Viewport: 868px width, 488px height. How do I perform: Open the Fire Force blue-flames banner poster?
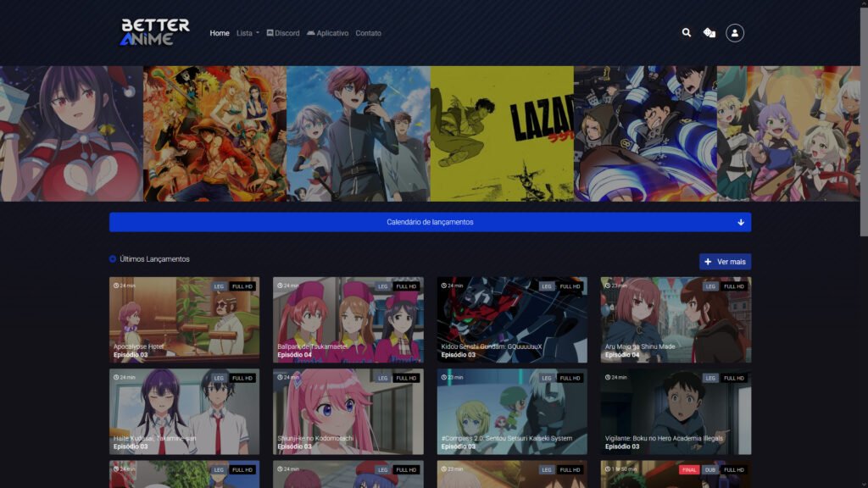click(x=645, y=133)
